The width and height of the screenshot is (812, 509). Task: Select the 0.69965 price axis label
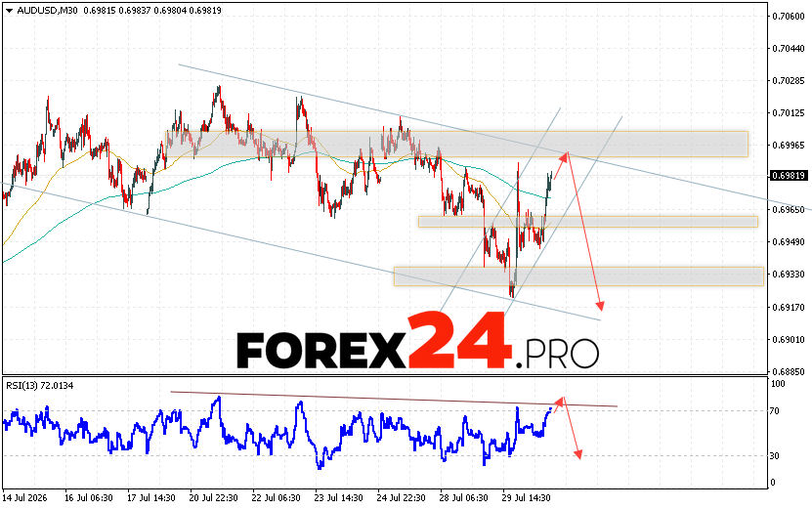click(x=789, y=145)
